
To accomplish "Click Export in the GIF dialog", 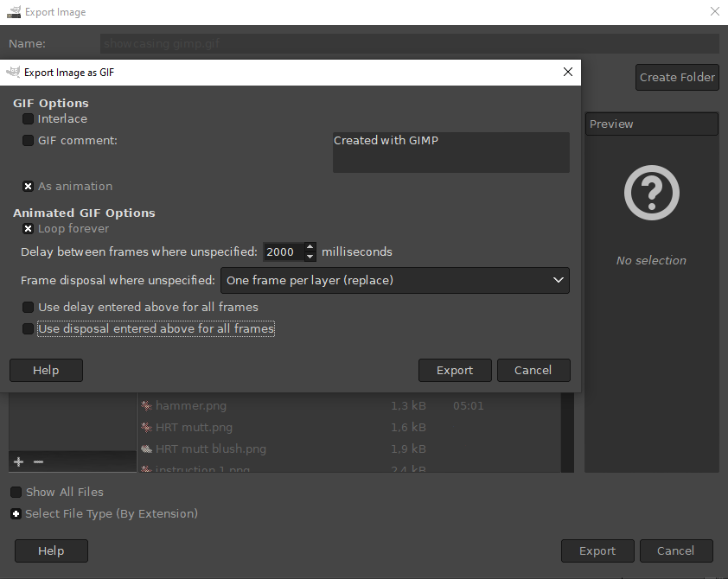I will [455, 370].
